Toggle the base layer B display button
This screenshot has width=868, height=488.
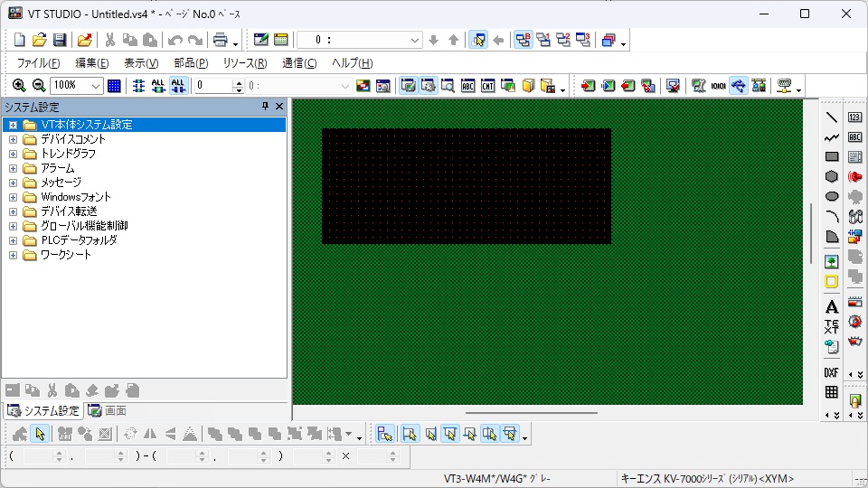point(524,40)
